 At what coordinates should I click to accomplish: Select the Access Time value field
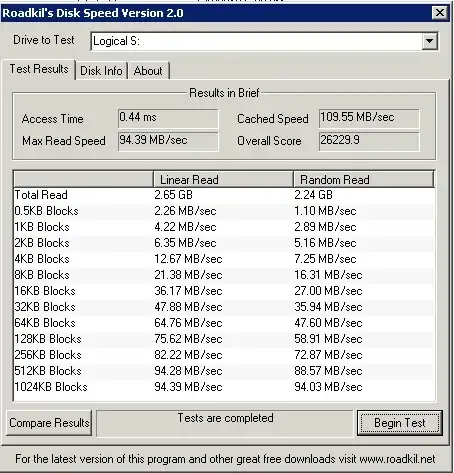tap(168, 118)
